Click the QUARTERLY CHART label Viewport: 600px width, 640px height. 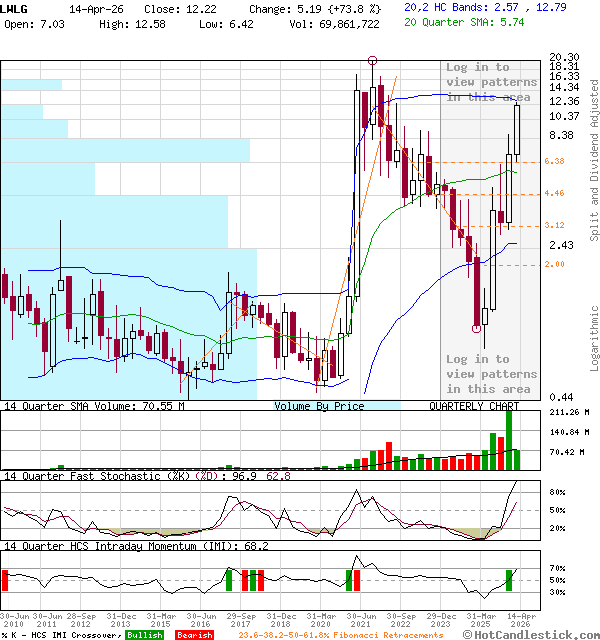pos(474,407)
